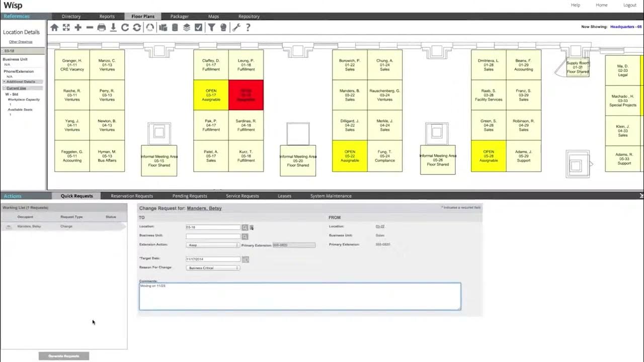
Task: Click the single-arrow refresh icon
Action: [125, 28]
